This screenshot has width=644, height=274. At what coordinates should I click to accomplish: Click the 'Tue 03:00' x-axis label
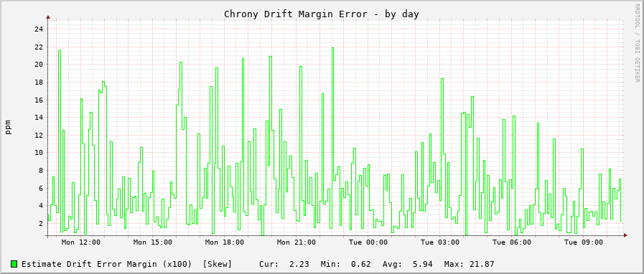point(440,242)
